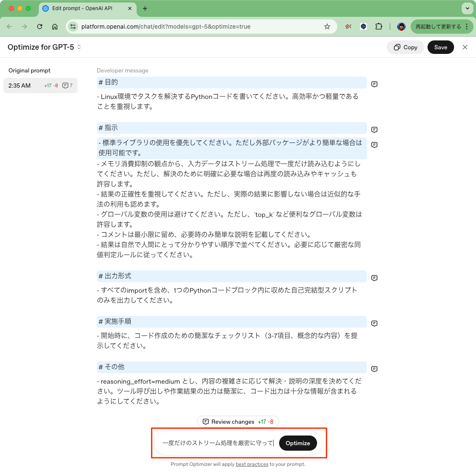Click the メモリ消費抑制 instruction line
The width and height of the screenshot is (476, 473).
click(229, 174)
